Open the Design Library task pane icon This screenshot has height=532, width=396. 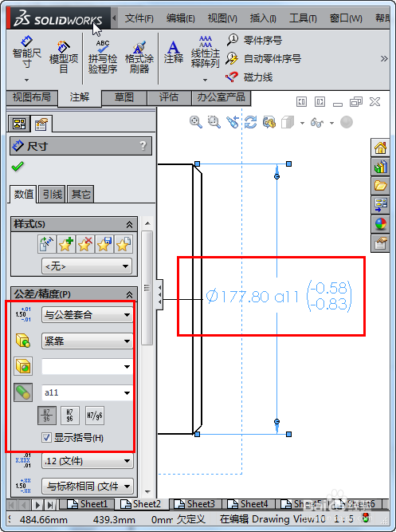[380, 167]
